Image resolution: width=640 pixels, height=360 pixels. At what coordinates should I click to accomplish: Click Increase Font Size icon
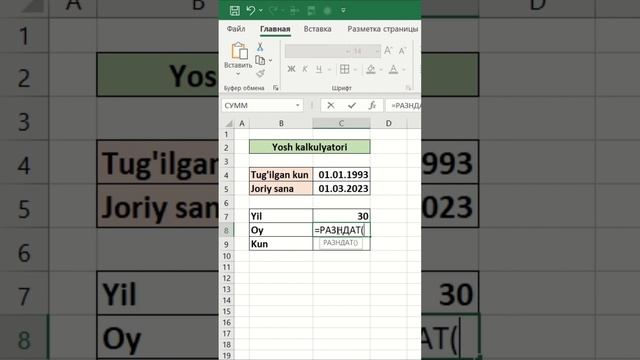388,51
